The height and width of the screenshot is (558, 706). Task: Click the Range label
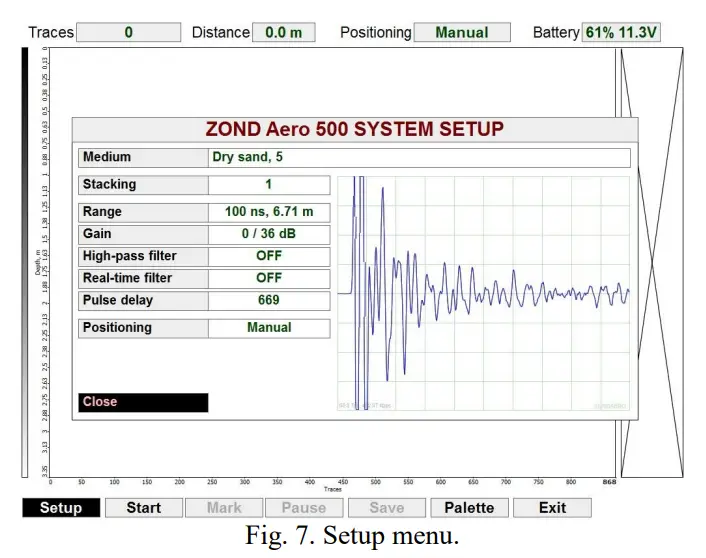pyautogui.click(x=143, y=213)
